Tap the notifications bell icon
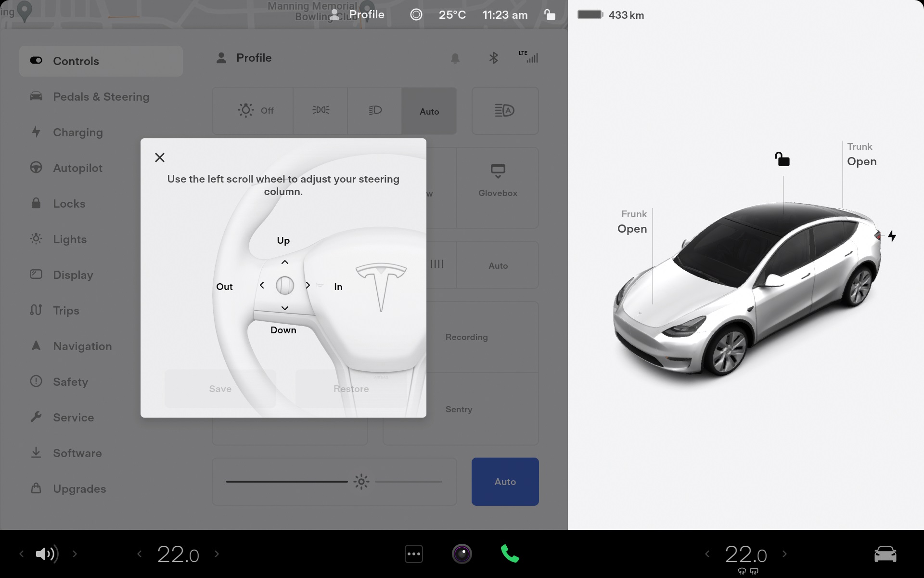The width and height of the screenshot is (924, 578). (x=455, y=58)
